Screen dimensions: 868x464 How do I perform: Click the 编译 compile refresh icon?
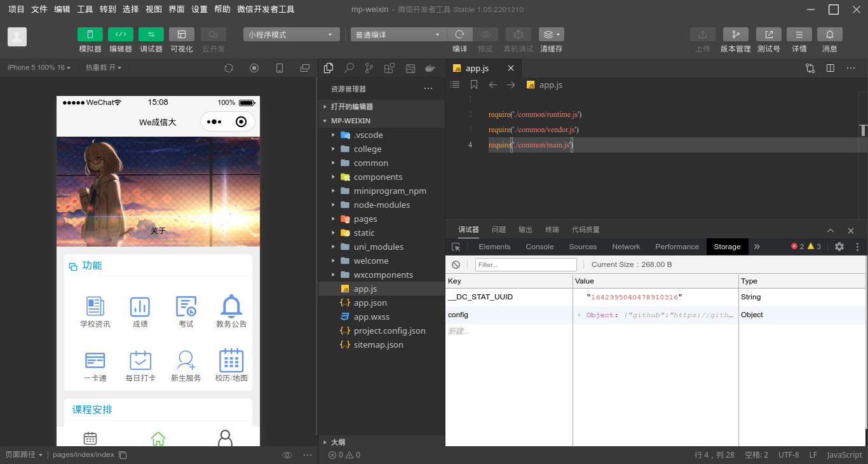[x=460, y=34]
